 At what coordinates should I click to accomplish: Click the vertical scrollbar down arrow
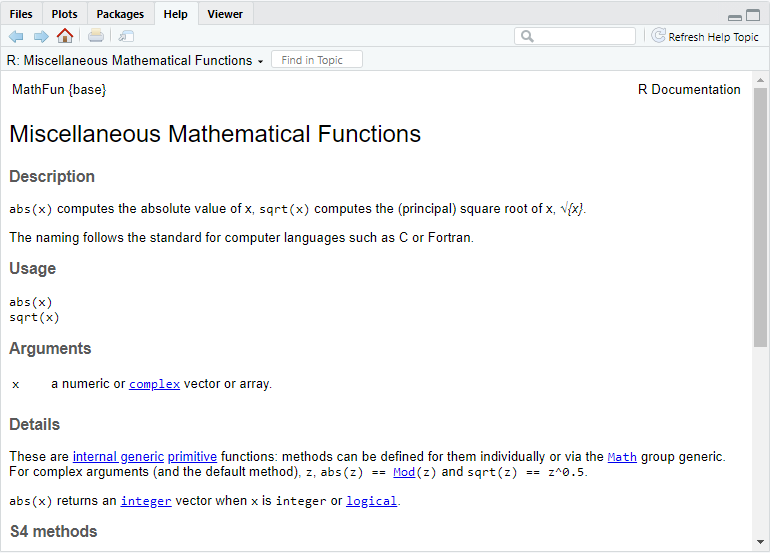click(761, 546)
